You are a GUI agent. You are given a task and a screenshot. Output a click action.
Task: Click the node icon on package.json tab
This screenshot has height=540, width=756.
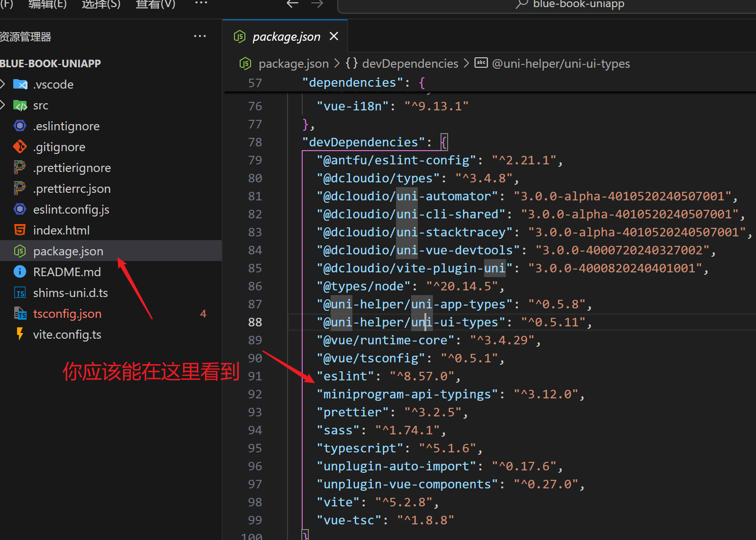[240, 36]
